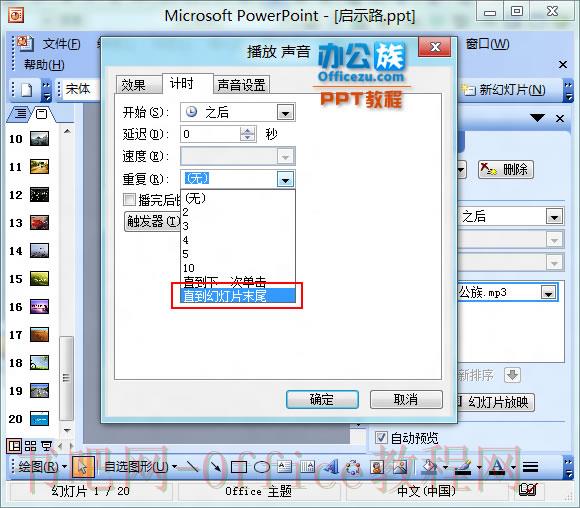Insert a horizontal text box
The height and width of the screenshot is (508, 580).
pyautogui.click(x=284, y=467)
